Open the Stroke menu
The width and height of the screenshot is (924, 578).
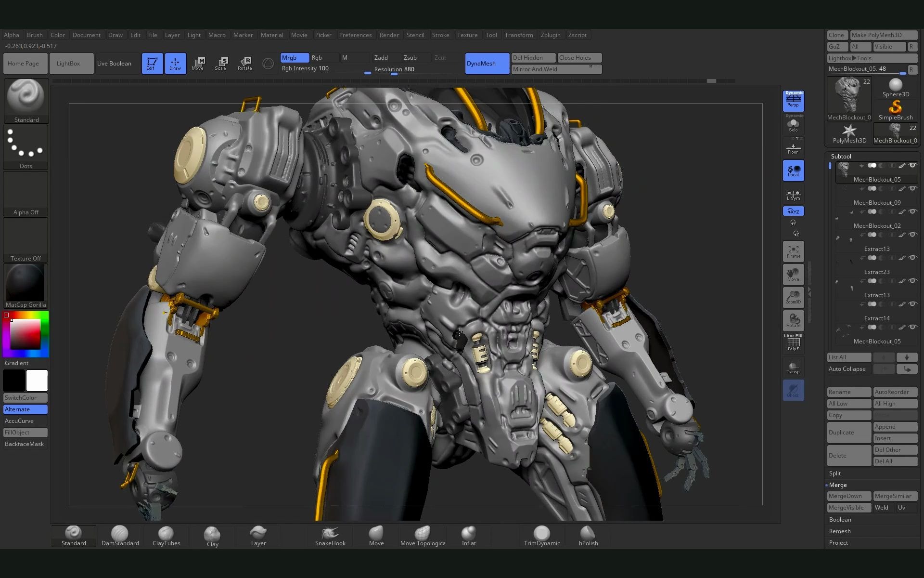point(440,35)
